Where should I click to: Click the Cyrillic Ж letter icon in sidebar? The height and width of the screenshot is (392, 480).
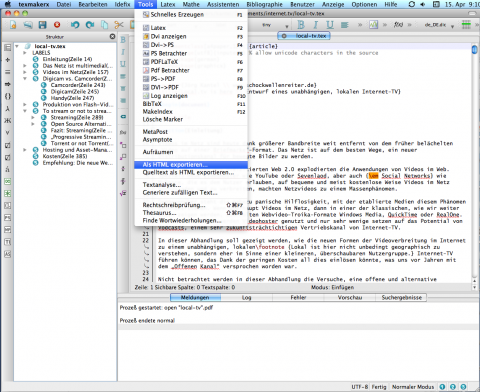[7, 121]
